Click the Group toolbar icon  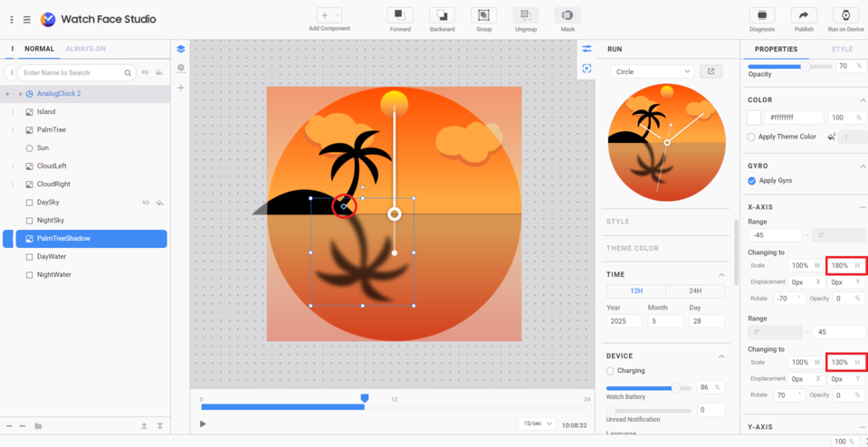coord(483,15)
